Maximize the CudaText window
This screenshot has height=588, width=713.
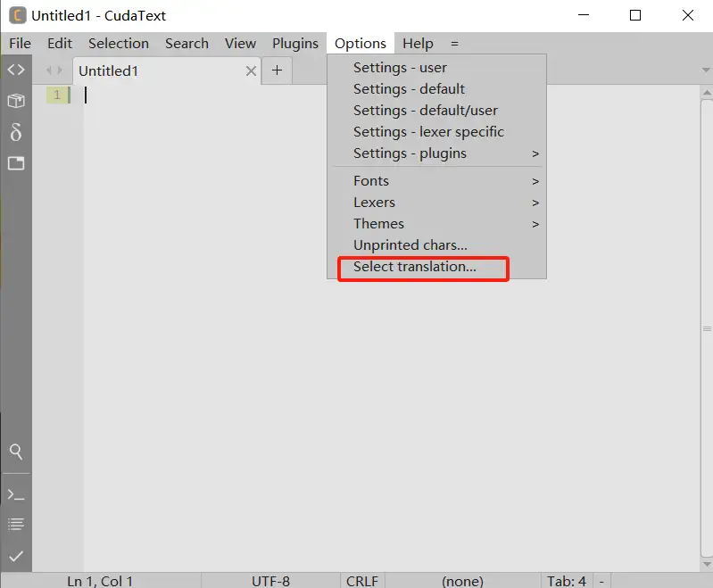(635, 15)
